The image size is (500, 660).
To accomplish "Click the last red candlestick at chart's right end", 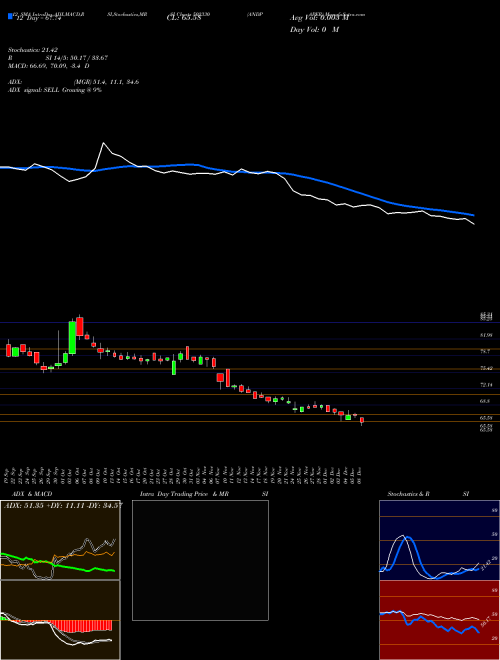I will click(x=362, y=420).
